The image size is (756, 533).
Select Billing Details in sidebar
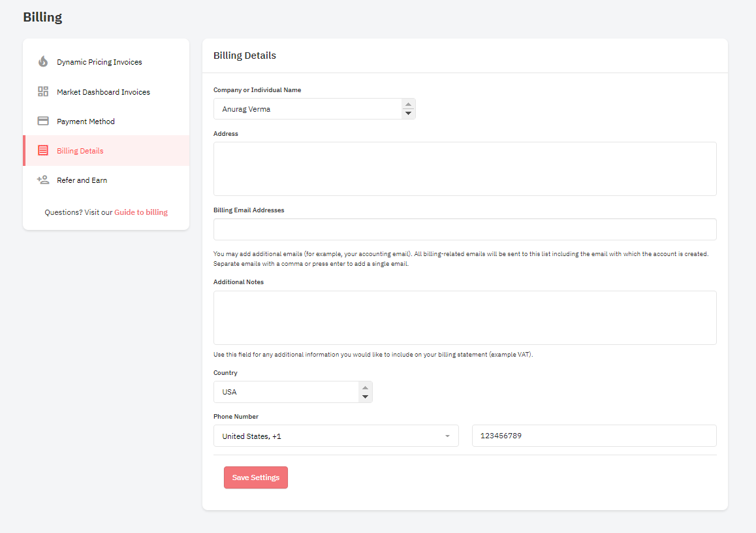click(106, 151)
